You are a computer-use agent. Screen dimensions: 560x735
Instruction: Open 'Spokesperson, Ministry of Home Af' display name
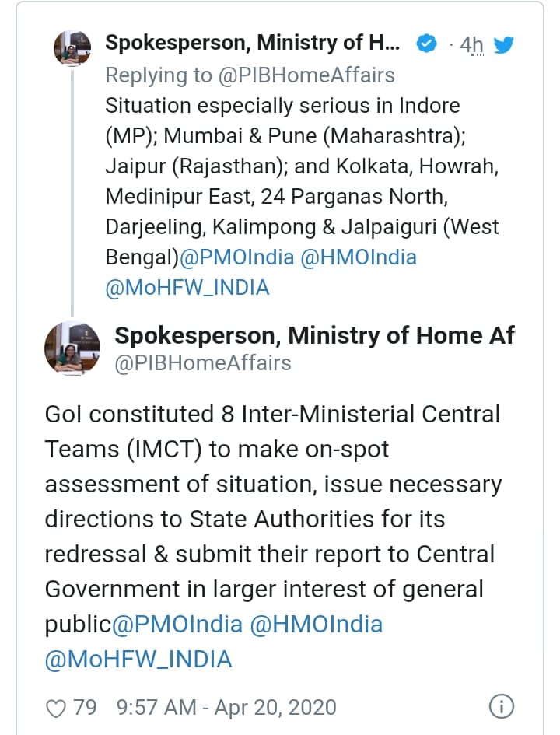(x=314, y=336)
